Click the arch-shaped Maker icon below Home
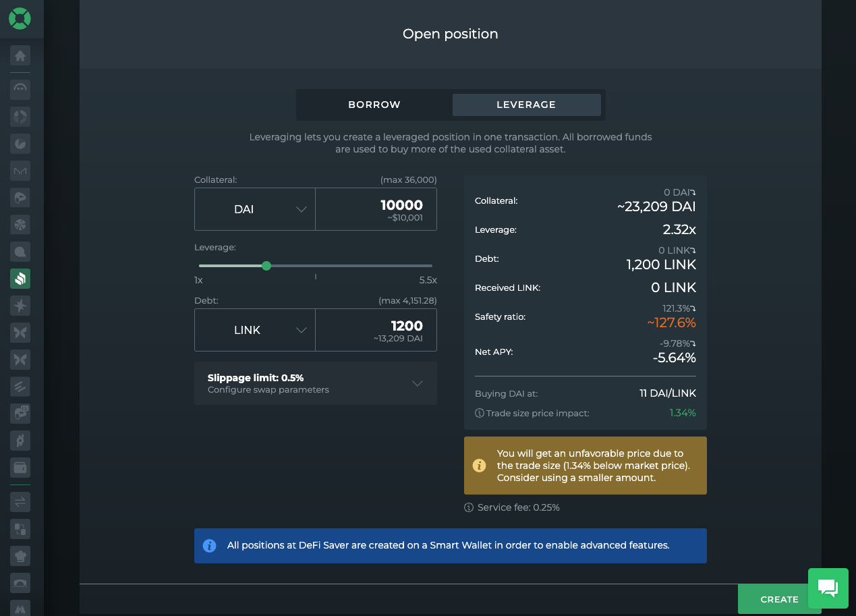The image size is (856, 616). (20, 89)
